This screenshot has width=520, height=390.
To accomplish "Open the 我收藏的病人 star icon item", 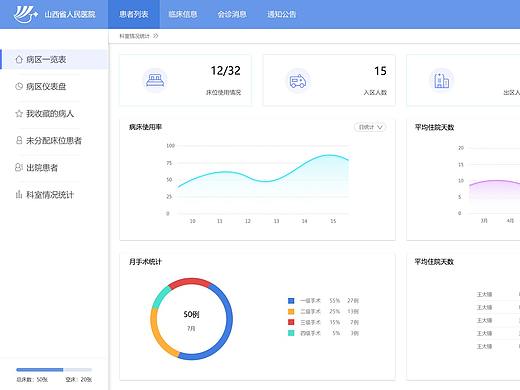I will pos(19,113).
